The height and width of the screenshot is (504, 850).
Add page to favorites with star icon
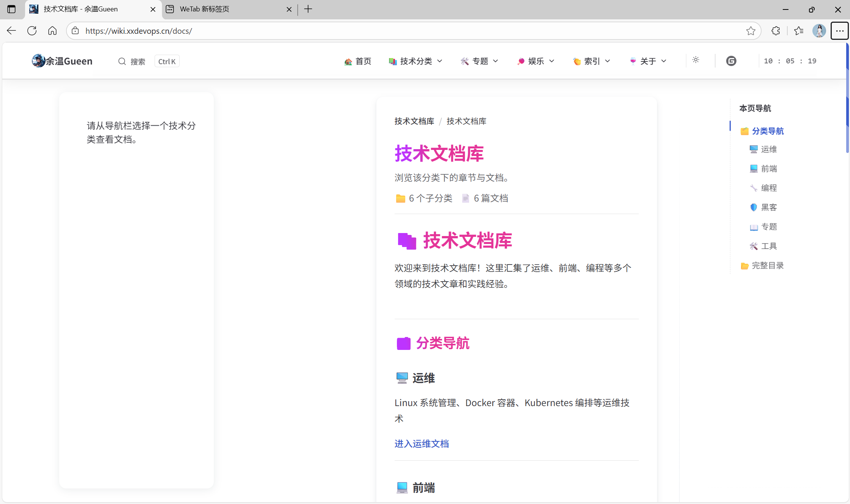[750, 31]
